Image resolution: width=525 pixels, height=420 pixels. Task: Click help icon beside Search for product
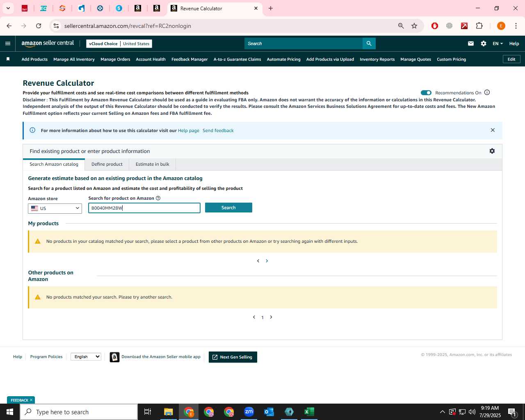tap(158, 198)
